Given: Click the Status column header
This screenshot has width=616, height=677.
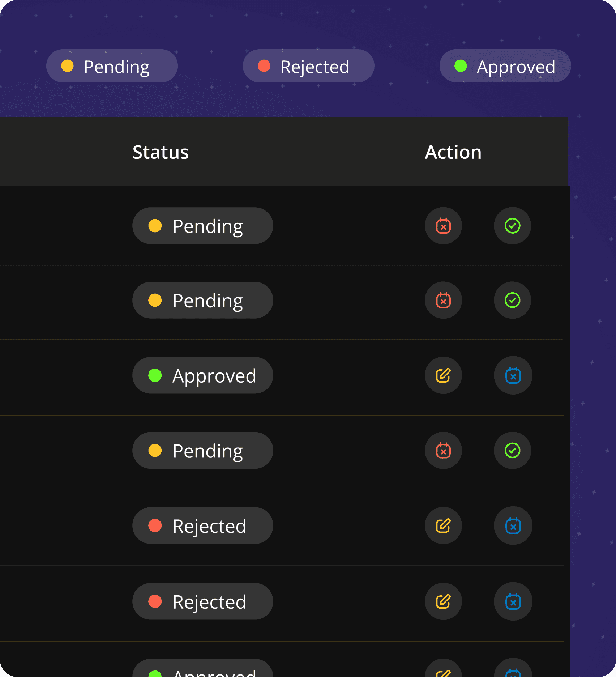Looking at the screenshot, I should click(x=161, y=152).
